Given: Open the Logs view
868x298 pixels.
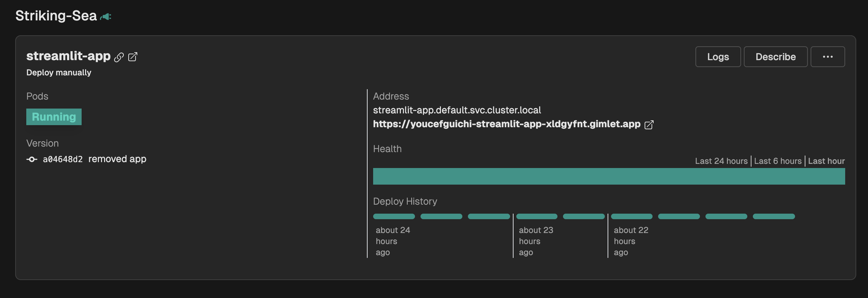Looking at the screenshot, I should [718, 57].
